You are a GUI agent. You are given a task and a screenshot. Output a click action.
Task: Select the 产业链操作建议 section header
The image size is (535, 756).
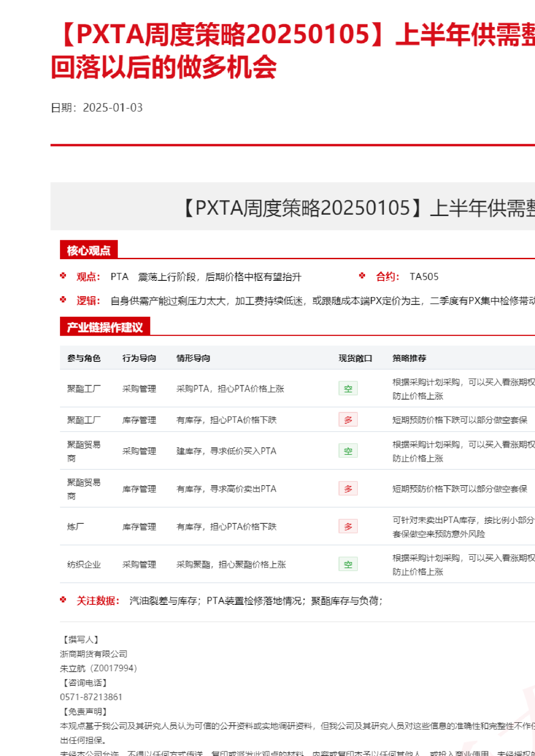pos(104,327)
